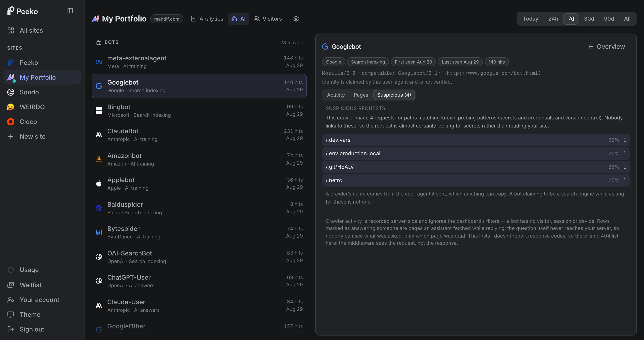Click the ByteDance logo beside Bytespider

pos(99,232)
